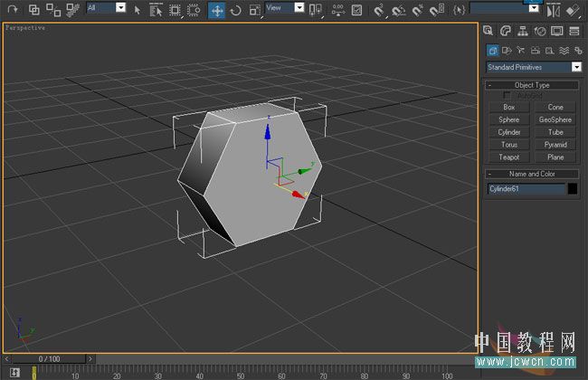Click the Cylinder primitive button
Image resolution: width=588 pixels, height=380 pixels.
(x=509, y=132)
